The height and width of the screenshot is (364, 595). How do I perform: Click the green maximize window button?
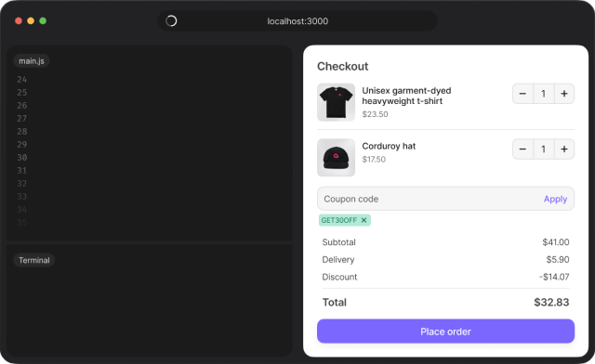pos(43,20)
